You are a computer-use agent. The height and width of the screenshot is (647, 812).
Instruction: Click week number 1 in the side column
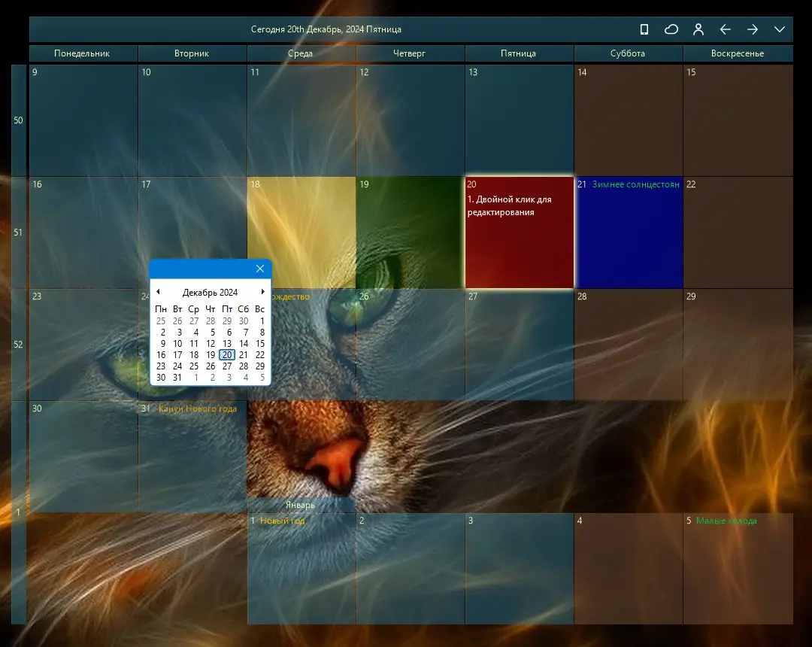19,512
